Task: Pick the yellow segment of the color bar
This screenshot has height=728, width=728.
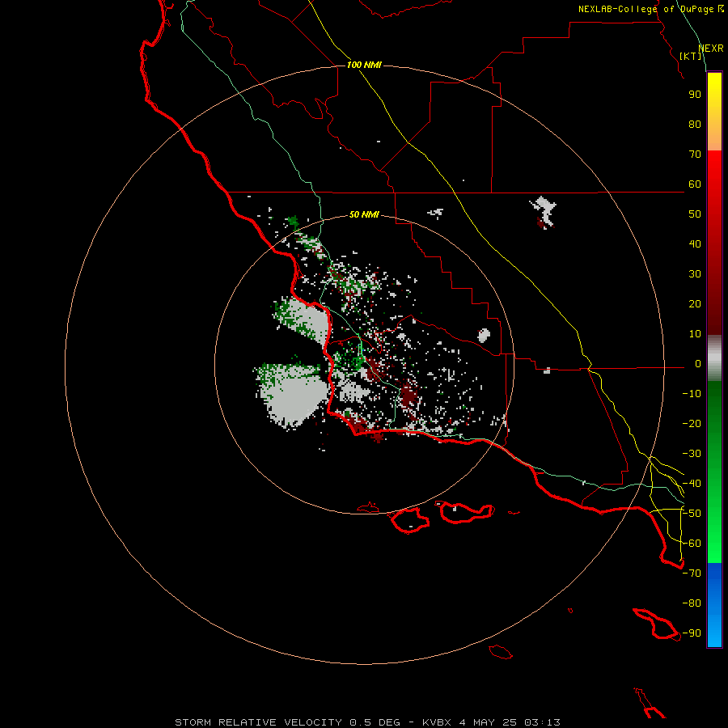Action: click(x=714, y=93)
